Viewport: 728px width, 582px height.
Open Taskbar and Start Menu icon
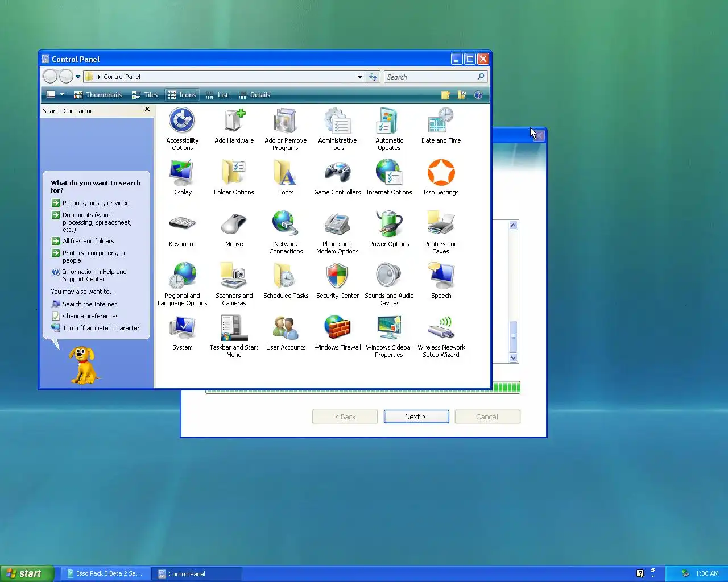[234, 336]
